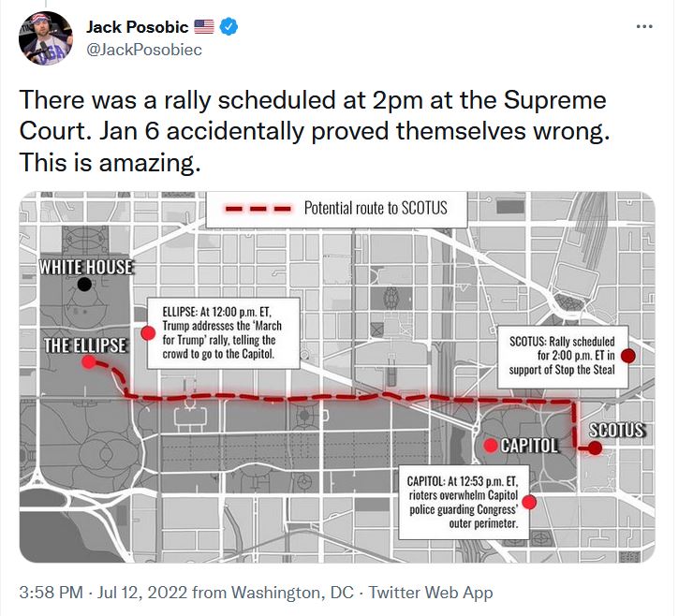This screenshot has width=693, height=616.
Task: Open the three-dot more options menu
Action: click(643, 26)
